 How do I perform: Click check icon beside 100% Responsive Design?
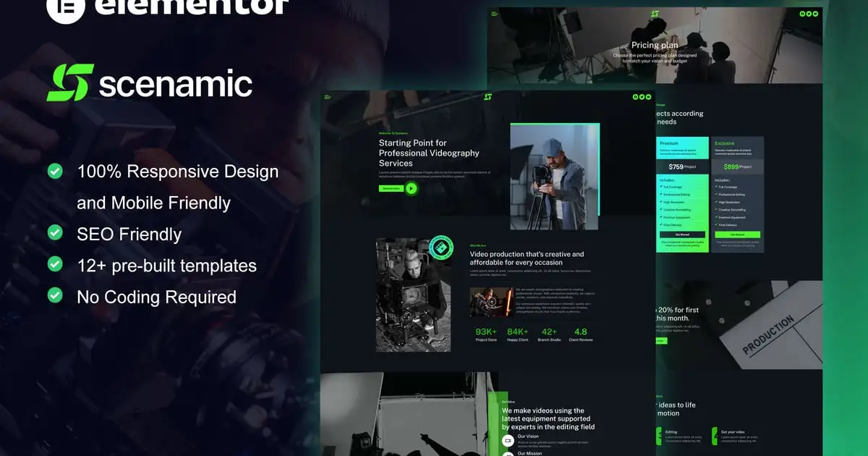pyautogui.click(x=54, y=171)
